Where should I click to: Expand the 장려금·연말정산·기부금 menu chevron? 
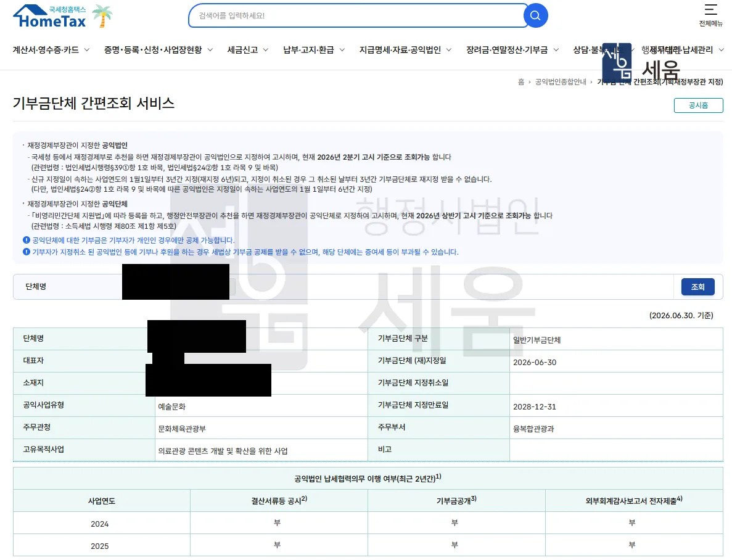click(556, 50)
